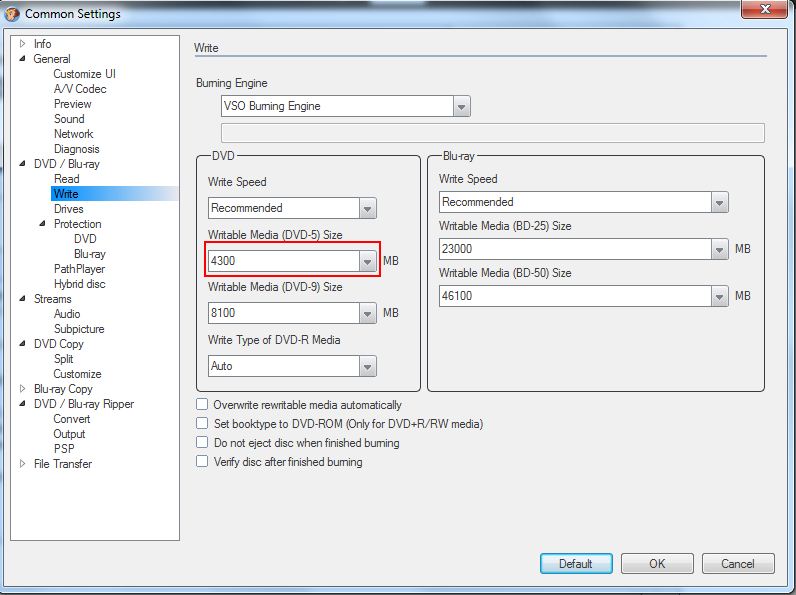Enable Verify disc after finished burning
Viewport: 796px width, 595px height.
coord(202,461)
